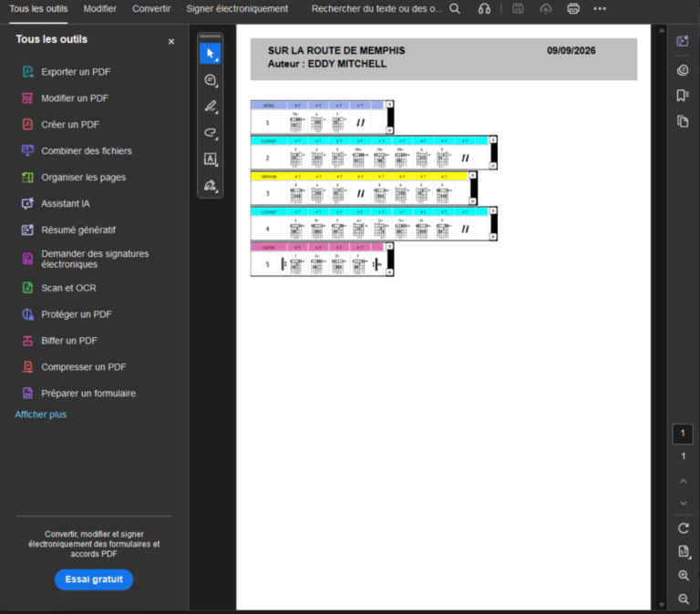Screen dimensions: 700x614
Task: Save the file with diskette icon
Action: pos(518,8)
